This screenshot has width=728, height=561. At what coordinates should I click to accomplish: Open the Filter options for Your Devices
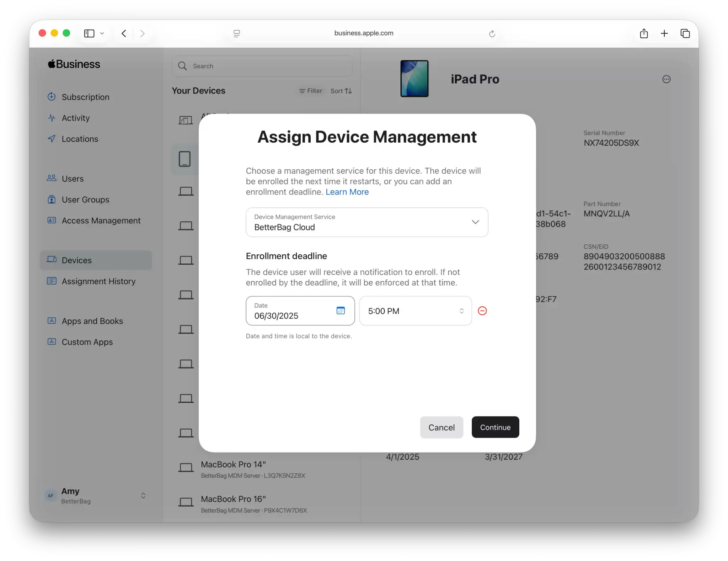310,91
